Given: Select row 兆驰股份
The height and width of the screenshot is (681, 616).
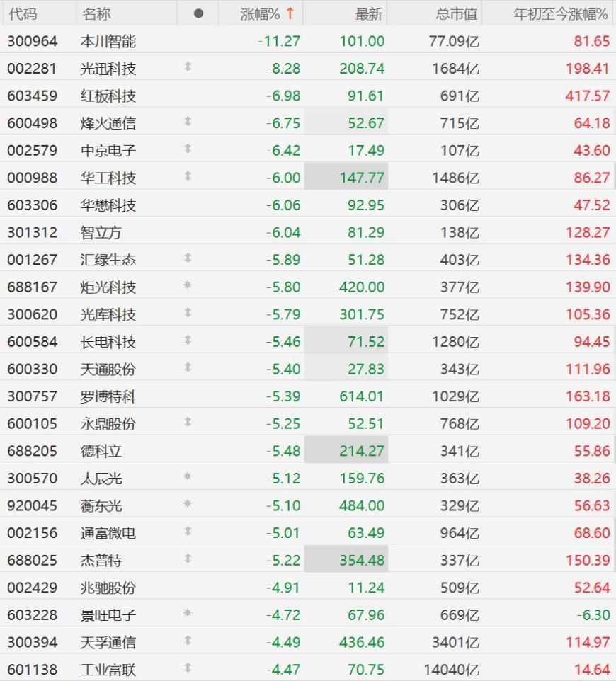Looking at the screenshot, I should point(308,587).
